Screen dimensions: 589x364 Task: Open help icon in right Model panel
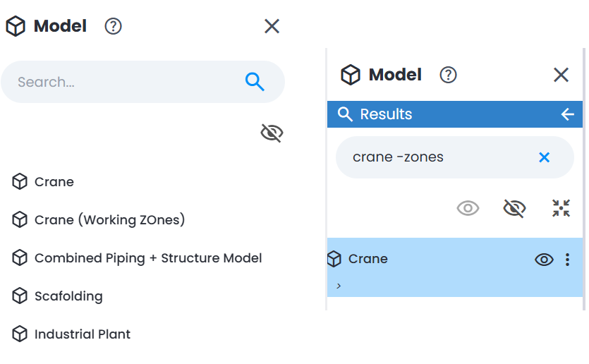pos(448,75)
